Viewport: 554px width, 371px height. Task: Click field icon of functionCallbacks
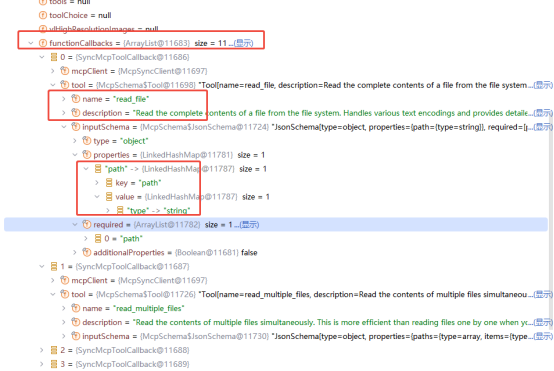(x=42, y=43)
